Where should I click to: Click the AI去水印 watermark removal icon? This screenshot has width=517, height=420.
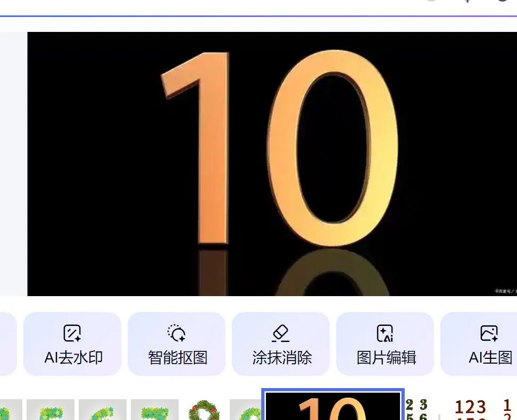[x=72, y=333]
